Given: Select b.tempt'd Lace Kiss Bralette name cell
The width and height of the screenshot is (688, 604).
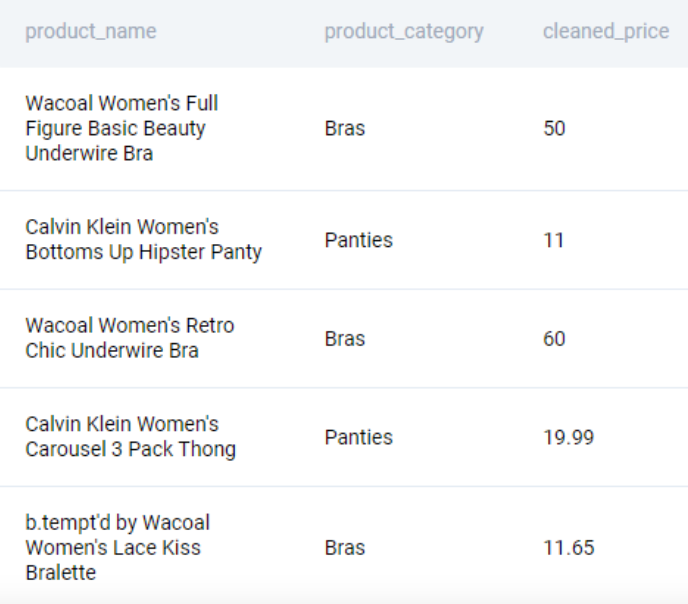Looking at the screenshot, I should pos(117,548).
